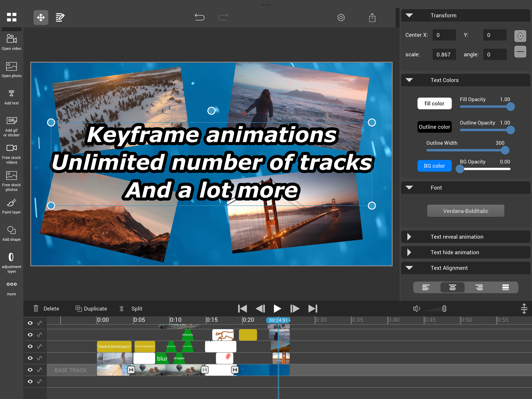
Task: Toggle visibility of the topmost track
Action: click(x=30, y=323)
